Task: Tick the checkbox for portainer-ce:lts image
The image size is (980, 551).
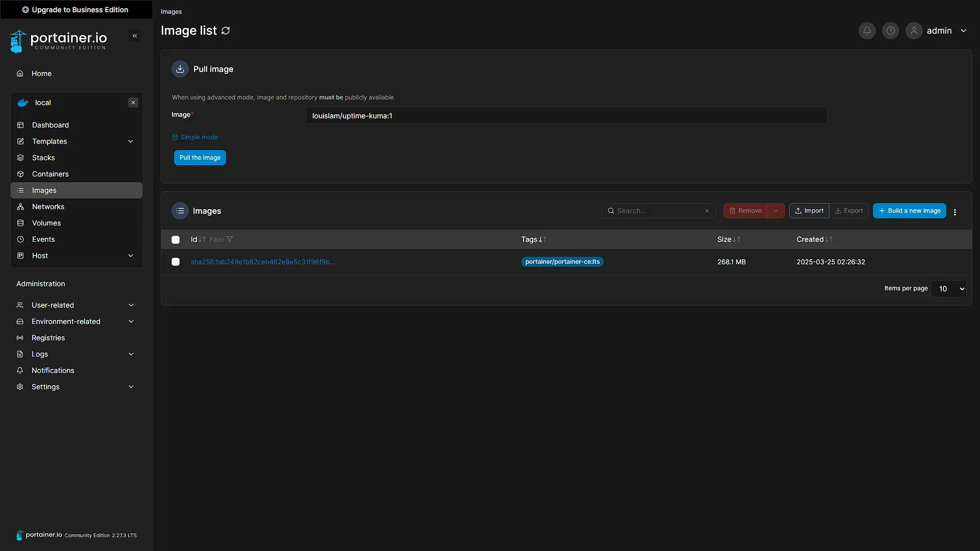Action: coord(176,262)
